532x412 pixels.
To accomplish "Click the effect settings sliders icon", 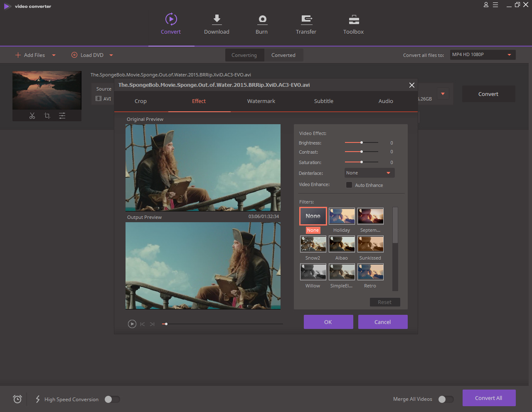I will pos(62,116).
